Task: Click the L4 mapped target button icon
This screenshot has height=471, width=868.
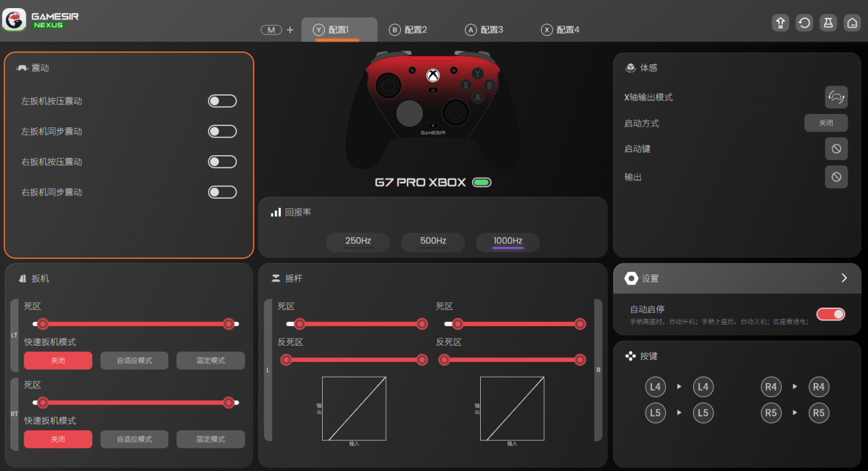Action: (x=703, y=388)
